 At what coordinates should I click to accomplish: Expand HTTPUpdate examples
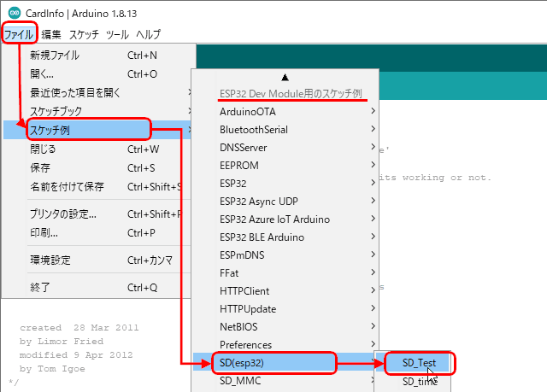point(285,309)
